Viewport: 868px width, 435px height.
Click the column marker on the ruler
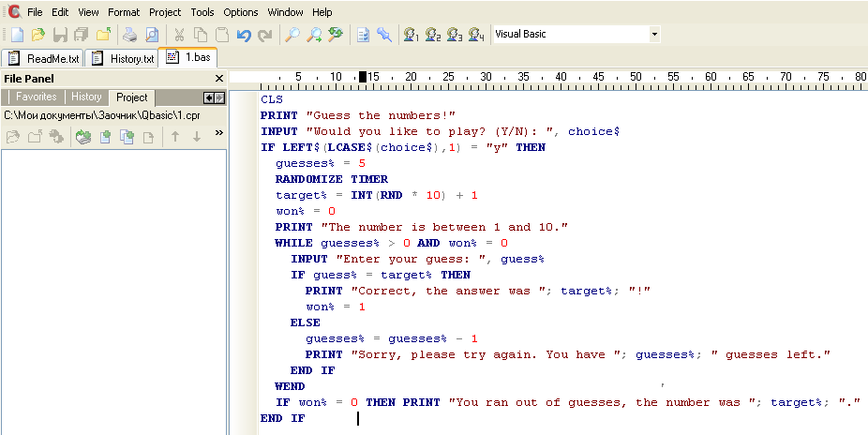pyautogui.click(x=363, y=77)
